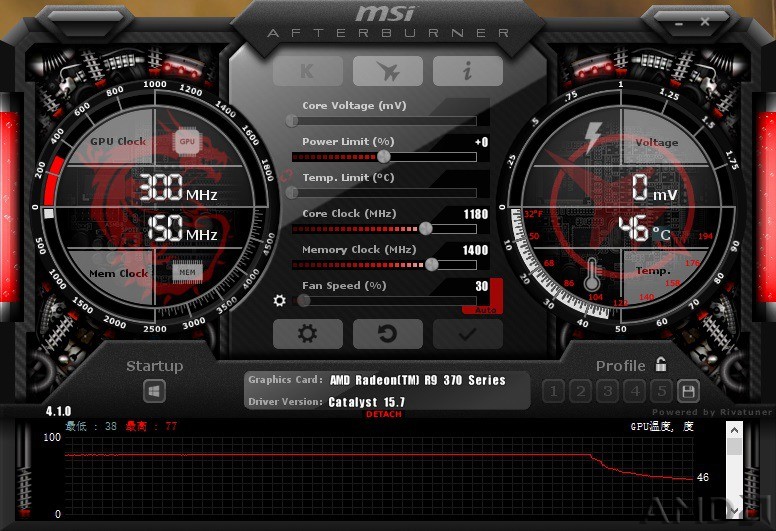
Task: Click the airplane logo button
Action: [x=388, y=71]
